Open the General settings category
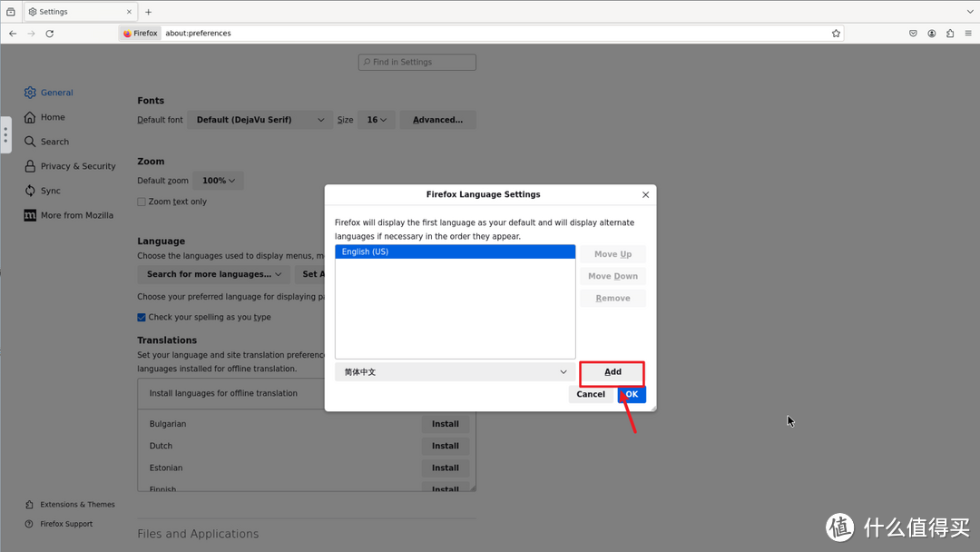Viewport: 980px width, 552px height. coord(49,93)
